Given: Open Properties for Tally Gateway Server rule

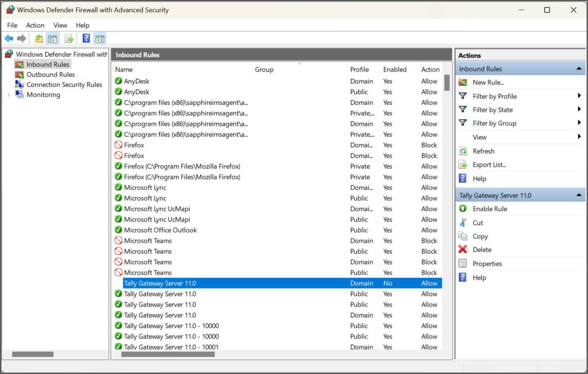Looking at the screenshot, I should click(x=487, y=263).
